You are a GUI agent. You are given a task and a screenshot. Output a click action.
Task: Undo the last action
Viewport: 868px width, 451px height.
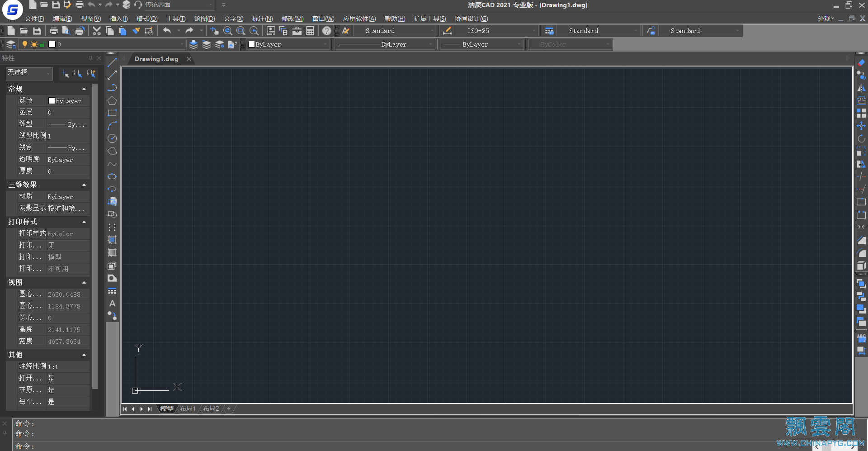(x=167, y=31)
